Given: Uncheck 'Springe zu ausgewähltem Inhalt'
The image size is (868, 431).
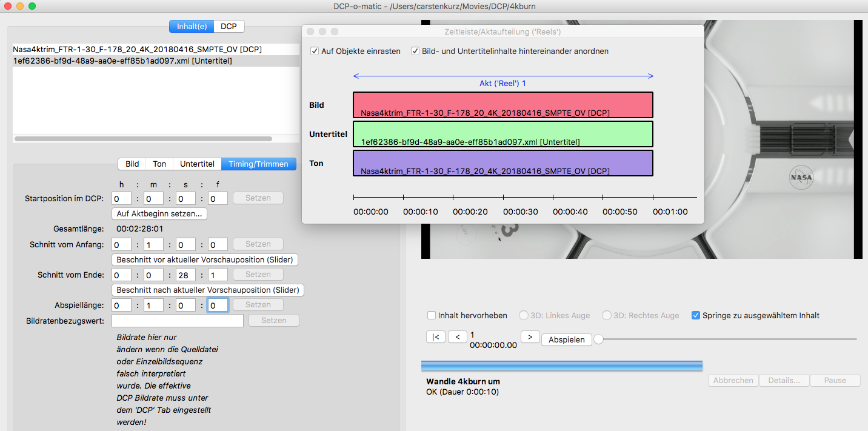Looking at the screenshot, I should 696,315.
